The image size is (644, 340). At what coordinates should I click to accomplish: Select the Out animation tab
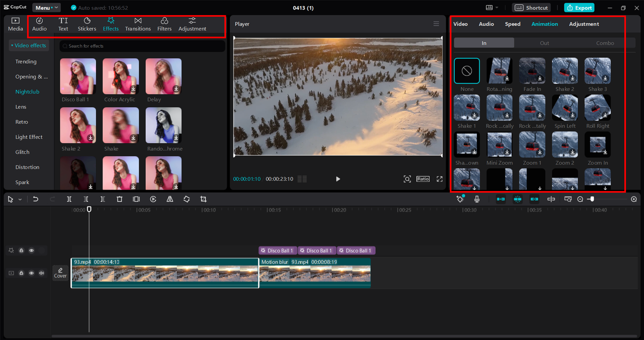tap(544, 43)
